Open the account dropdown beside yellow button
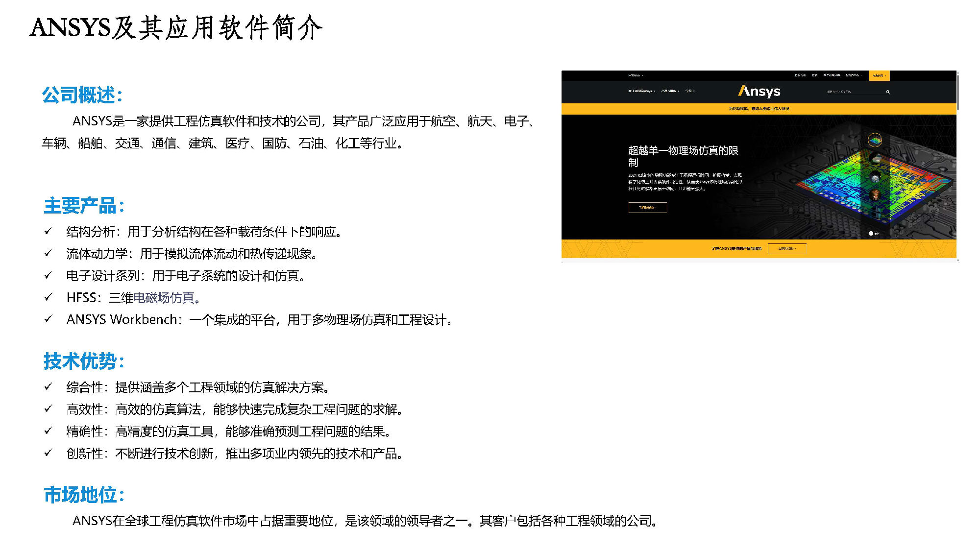Viewport: 980px width, 551px height. tap(854, 75)
